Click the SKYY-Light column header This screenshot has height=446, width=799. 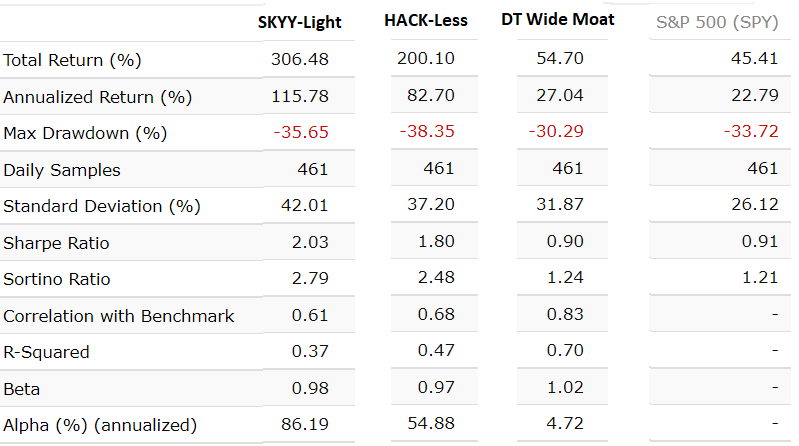(x=300, y=22)
